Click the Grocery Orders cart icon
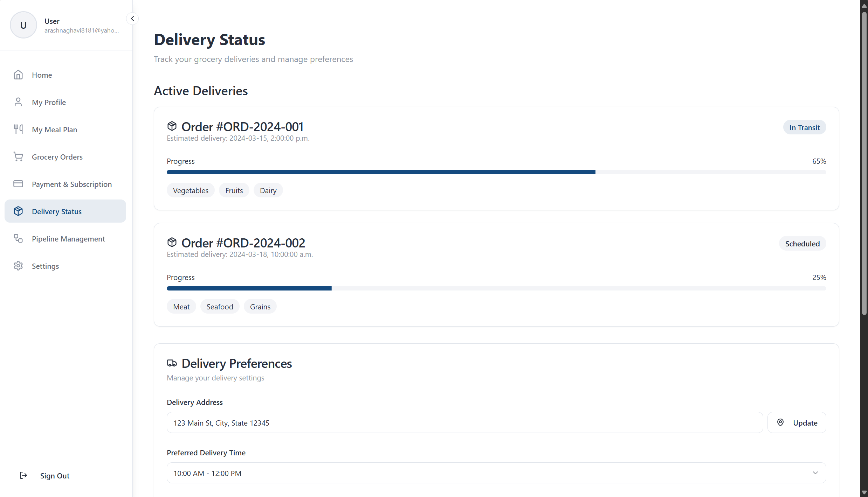The width and height of the screenshot is (868, 497). tap(18, 157)
